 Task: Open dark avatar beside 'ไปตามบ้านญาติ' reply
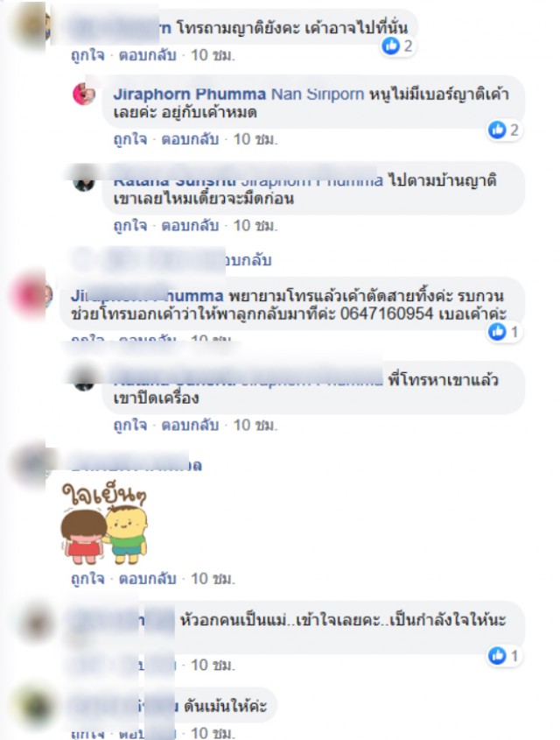tap(84, 180)
